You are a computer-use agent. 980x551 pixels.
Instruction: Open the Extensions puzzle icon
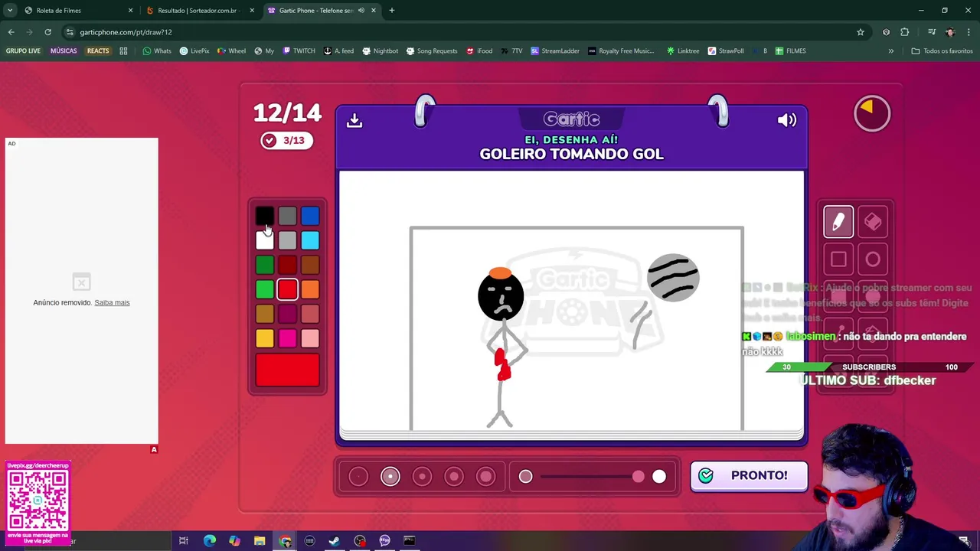tap(904, 32)
